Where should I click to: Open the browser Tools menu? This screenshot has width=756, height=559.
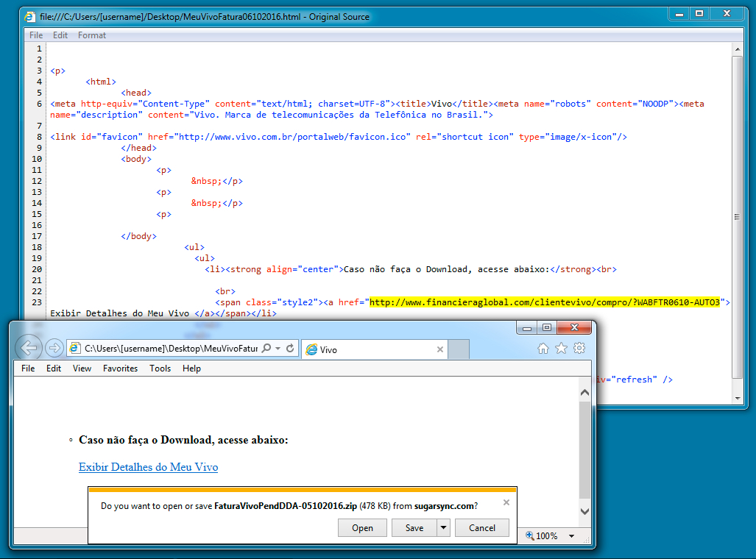(160, 368)
